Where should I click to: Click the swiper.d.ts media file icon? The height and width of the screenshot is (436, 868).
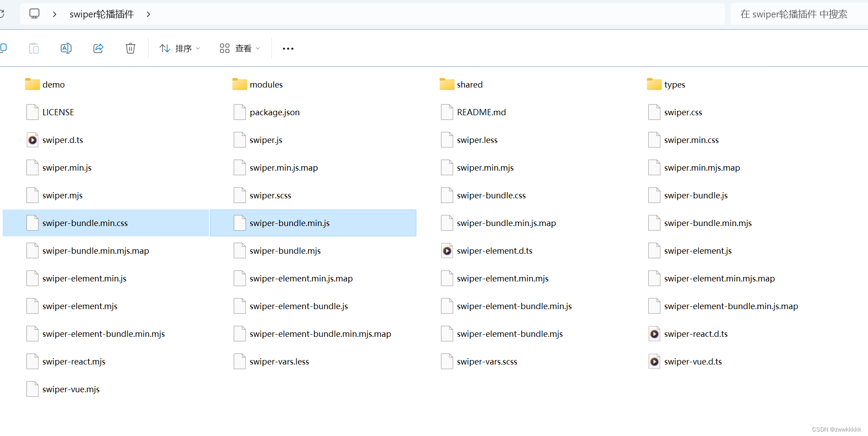[x=32, y=140]
